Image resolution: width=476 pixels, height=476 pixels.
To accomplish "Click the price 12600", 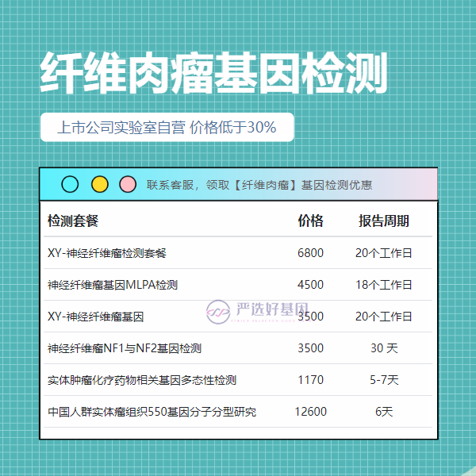I will coord(310,412).
